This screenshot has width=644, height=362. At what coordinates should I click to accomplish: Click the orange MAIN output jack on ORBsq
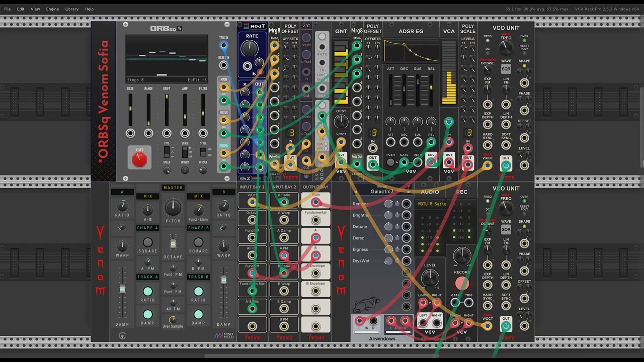(223, 87)
